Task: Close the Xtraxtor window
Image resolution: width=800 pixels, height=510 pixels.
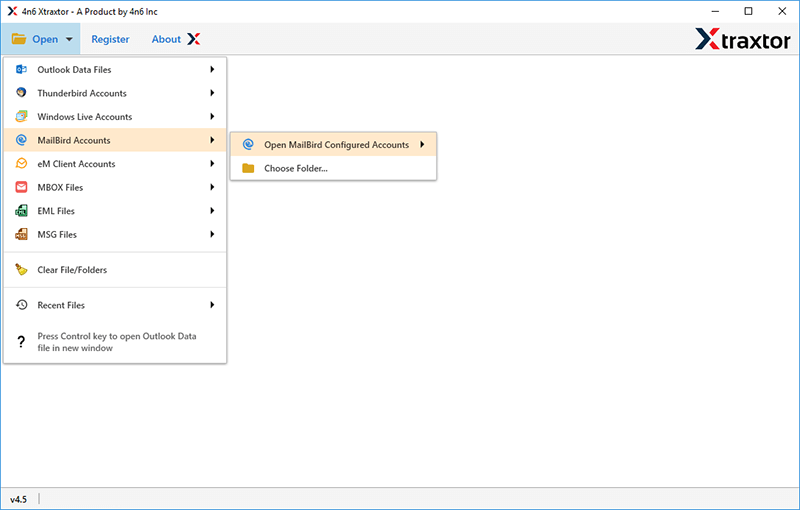Action: 782,11
